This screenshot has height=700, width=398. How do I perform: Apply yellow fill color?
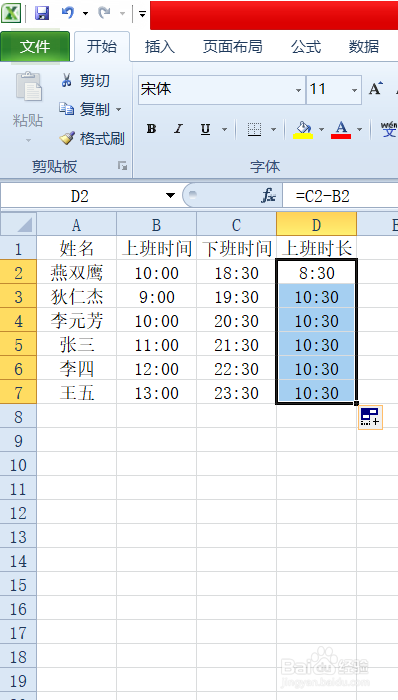[x=303, y=129]
